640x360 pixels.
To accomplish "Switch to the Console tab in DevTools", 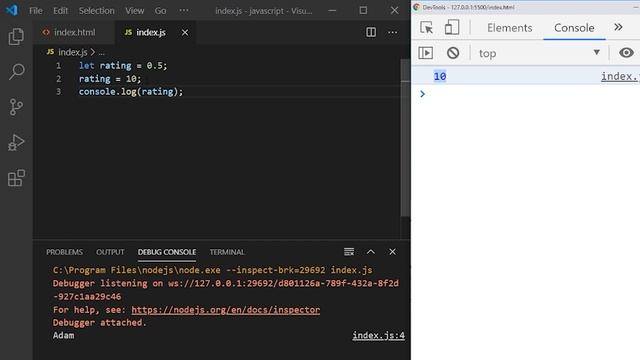I will 574,28.
